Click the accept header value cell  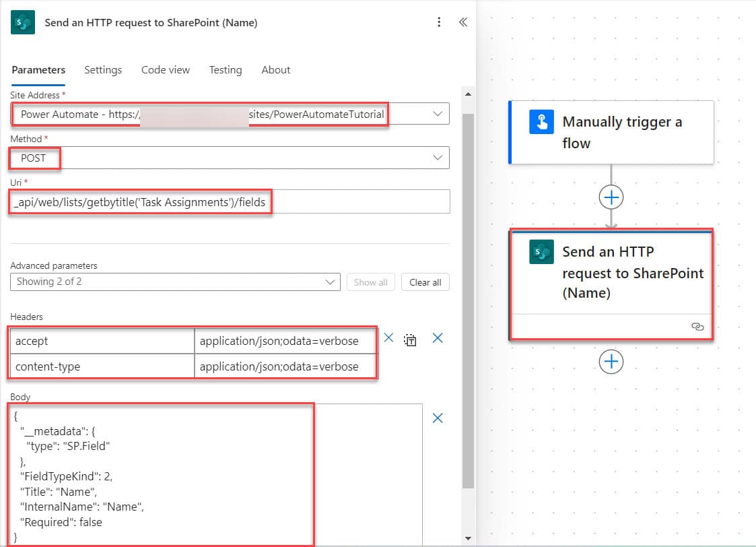click(x=285, y=341)
